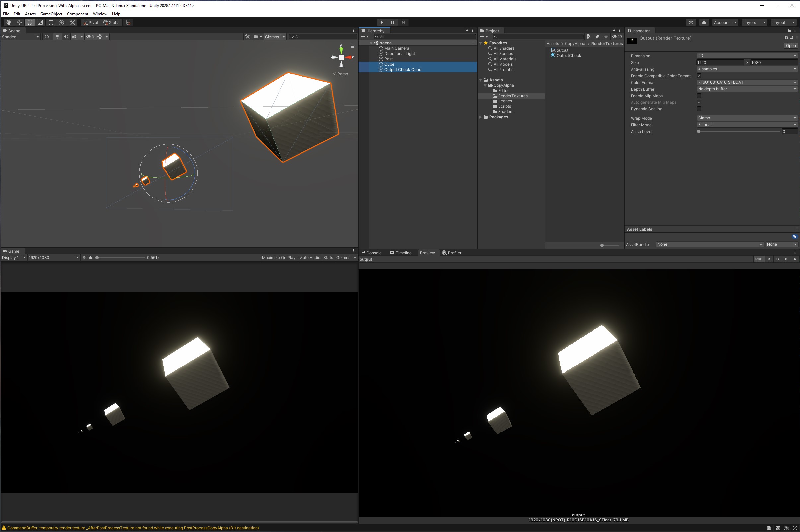Click Maximize On Play button
Viewport: 800px width, 532px height.
(x=278, y=257)
